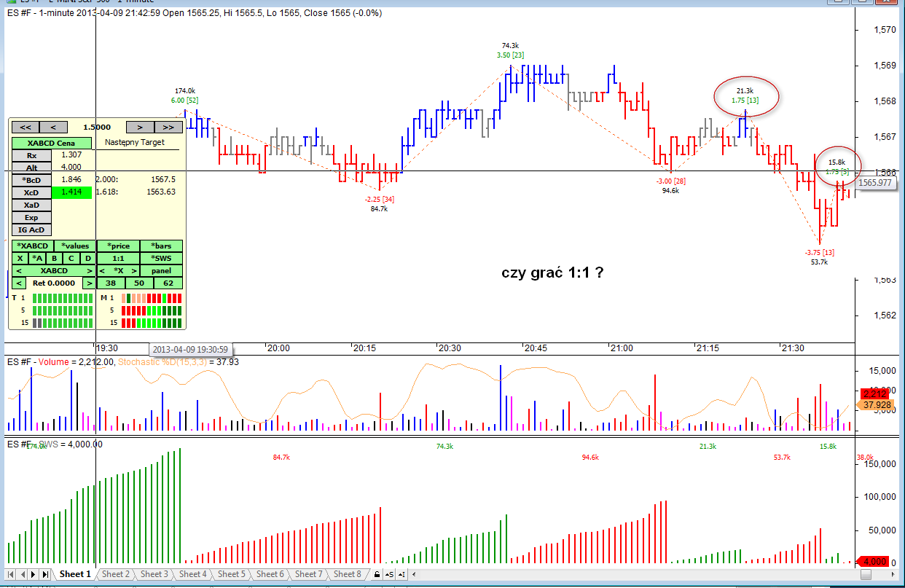Select the 38 retracement button

111,283
